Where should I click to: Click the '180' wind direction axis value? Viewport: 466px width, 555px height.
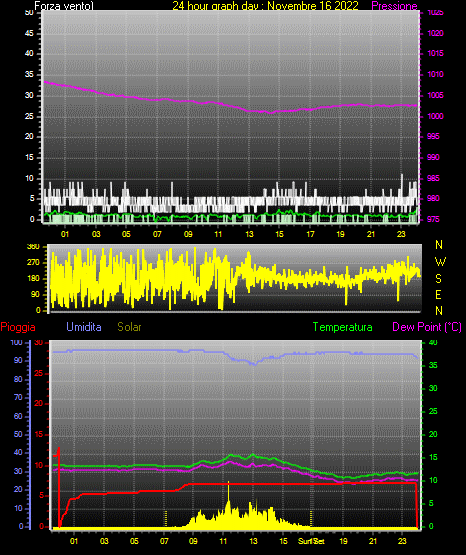tap(33, 279)
